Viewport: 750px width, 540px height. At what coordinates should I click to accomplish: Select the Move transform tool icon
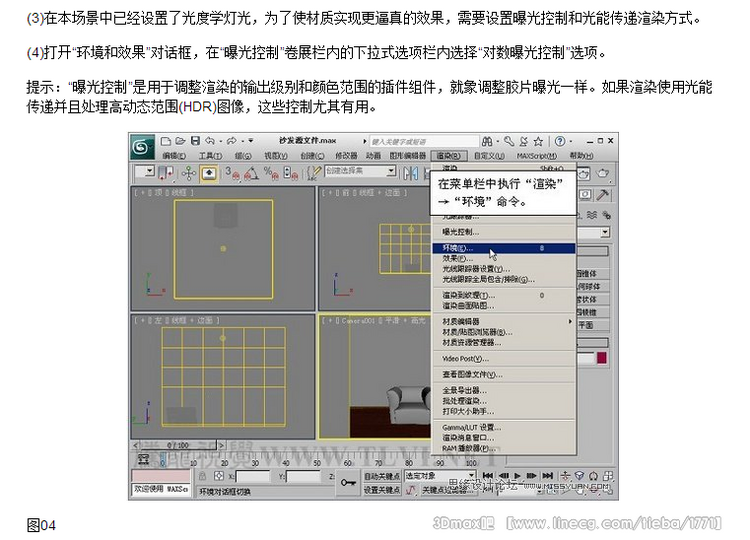click(x=189, y=173)
